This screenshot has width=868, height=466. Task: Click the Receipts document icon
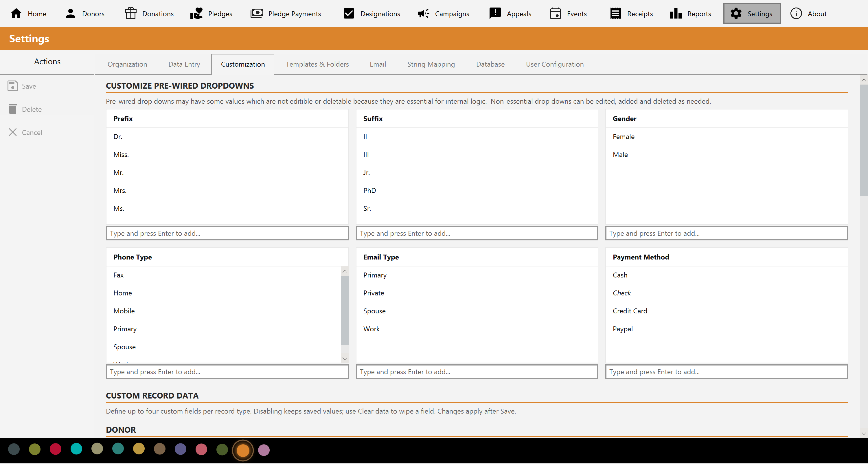[x=616, y=14]
